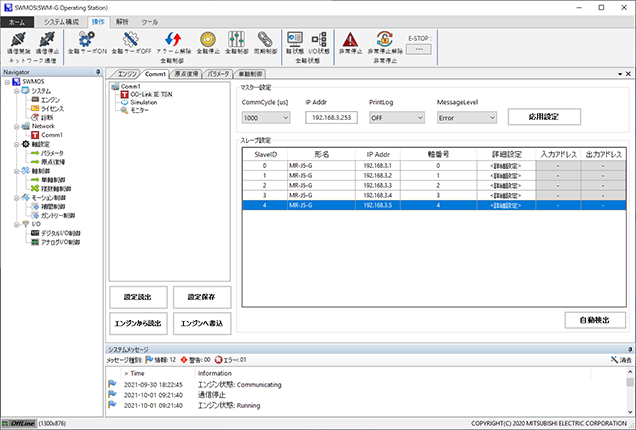Collapse the 軸設定 tree node

(17, 144)
